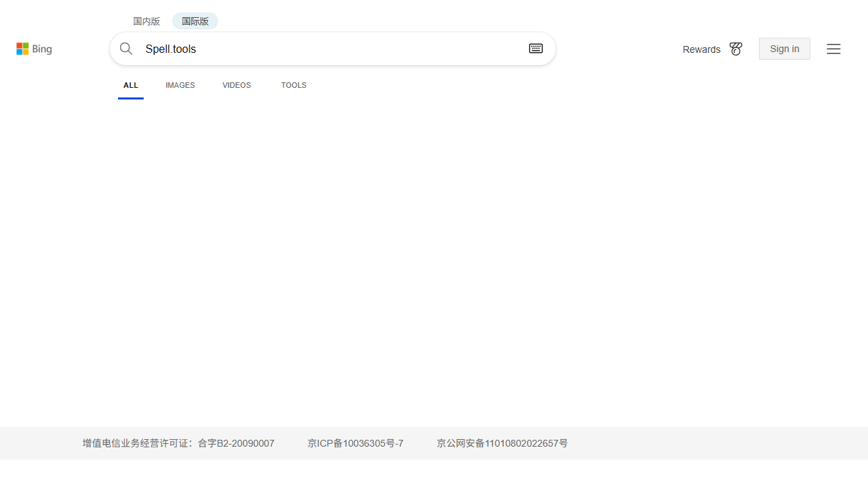This screenshot has width=868, height=494.
Task: Focus the empty area of search box
Action: [x=357, y=49]
